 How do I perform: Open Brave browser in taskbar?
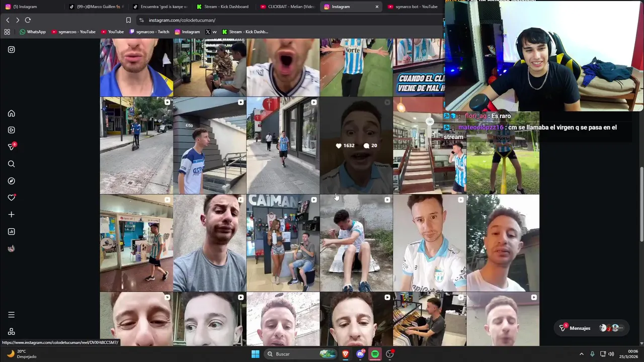345,354
